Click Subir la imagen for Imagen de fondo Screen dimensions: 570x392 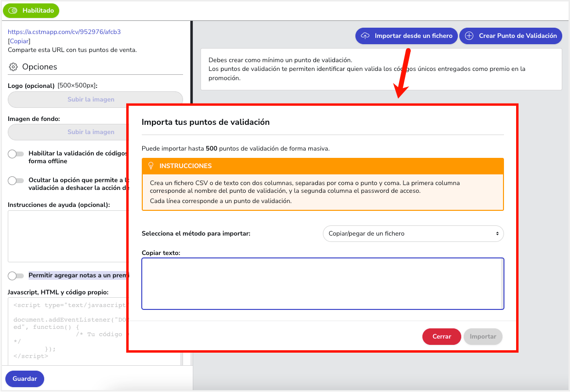coord(68,132)
